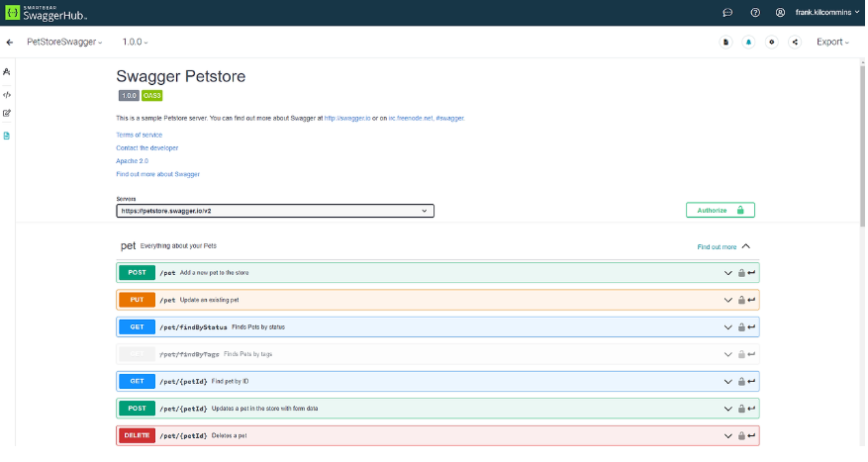This screenshot has height=462, width=868.
Task: Select the documentation view icon in sidebar
Action: click(x=7, y=136)
